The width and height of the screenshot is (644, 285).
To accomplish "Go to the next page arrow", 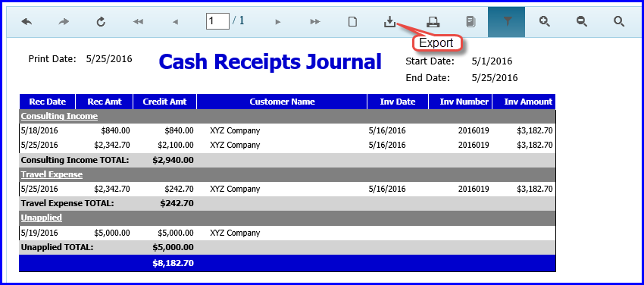I will [278, 22].
